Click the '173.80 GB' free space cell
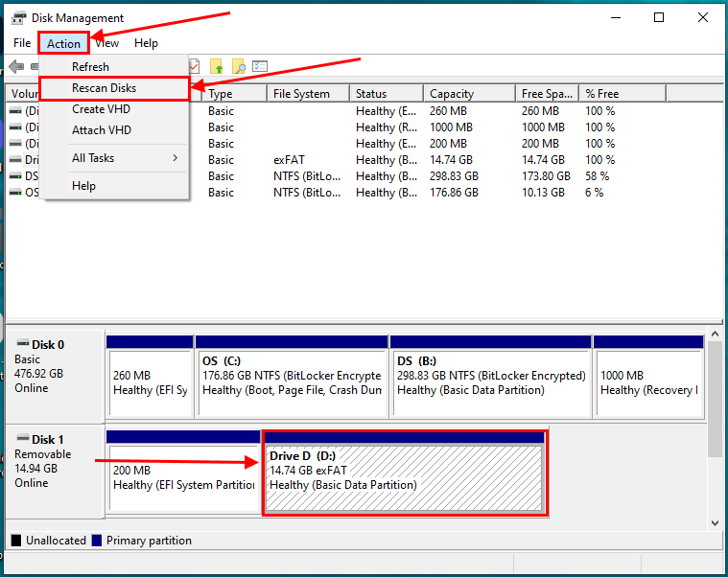 coord(546,176)
